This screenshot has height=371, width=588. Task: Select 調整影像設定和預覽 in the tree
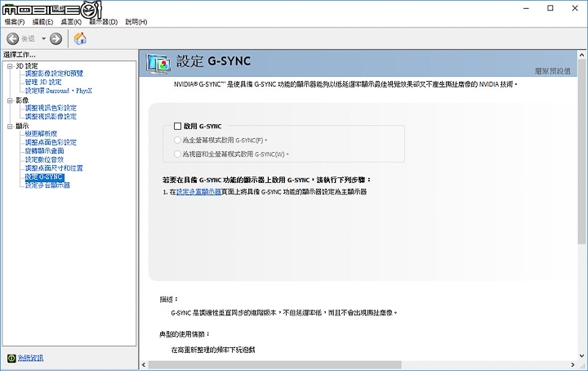(54, 74)
